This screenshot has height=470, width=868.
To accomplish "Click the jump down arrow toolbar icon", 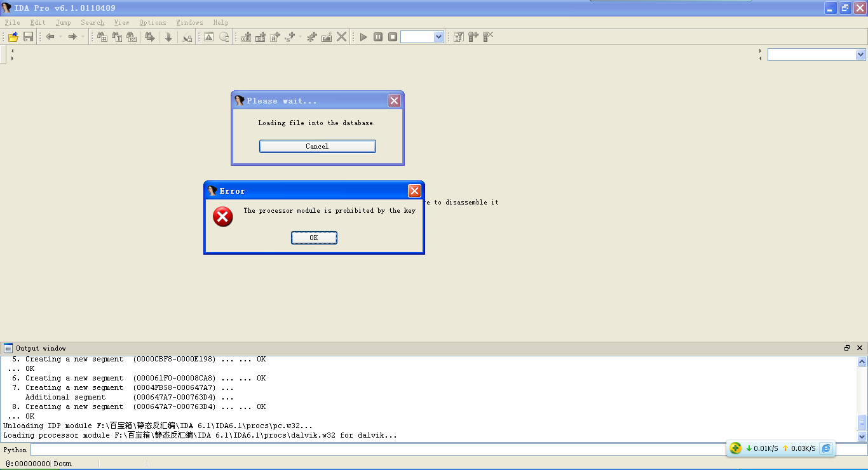I will 168,37.
